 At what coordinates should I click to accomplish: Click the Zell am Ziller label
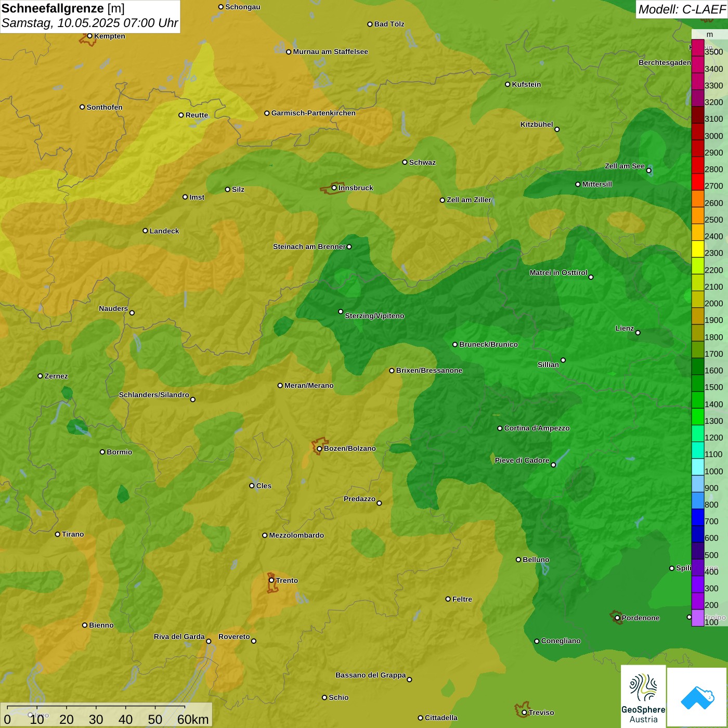pos(469,200)
